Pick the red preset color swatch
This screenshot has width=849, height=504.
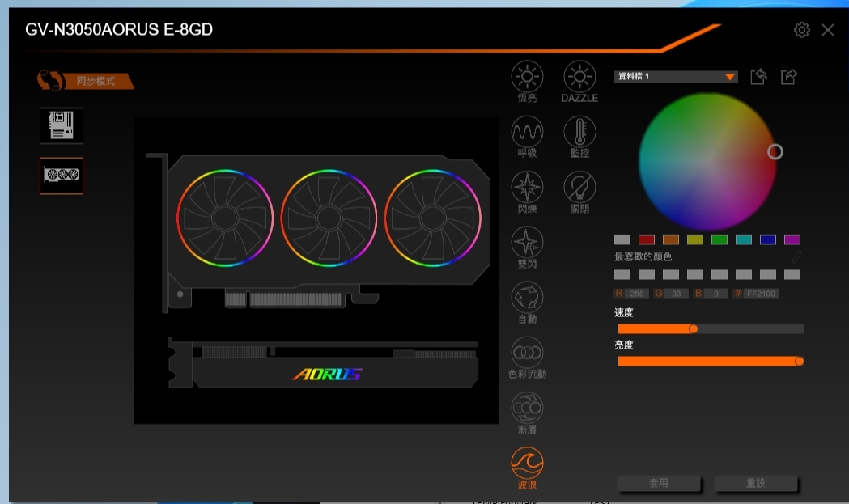click(647, 239)
